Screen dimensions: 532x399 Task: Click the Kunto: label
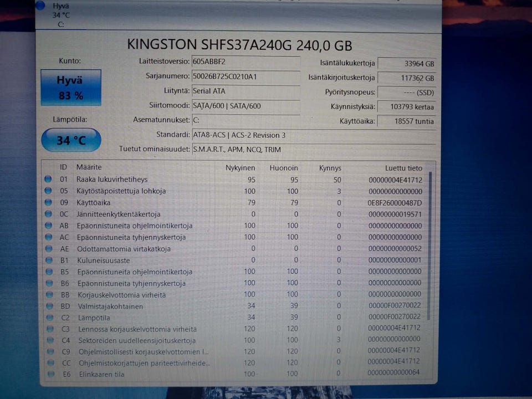(70, 61)
